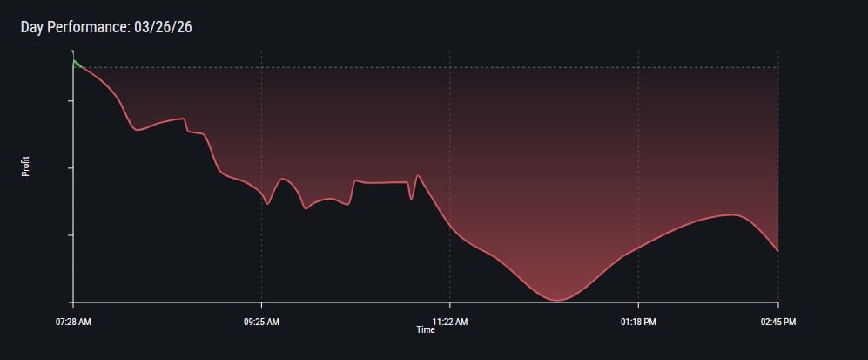
Task: Select the 02:45 PM time tick label
Action: [777, 322]
